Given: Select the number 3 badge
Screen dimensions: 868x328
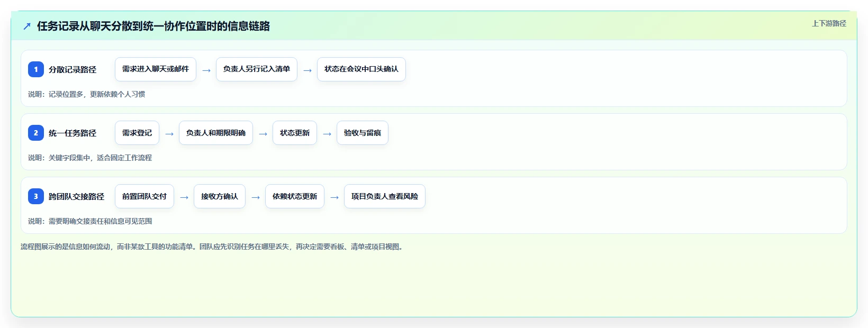Looking at the screenshot, I should tap(36, 196).
